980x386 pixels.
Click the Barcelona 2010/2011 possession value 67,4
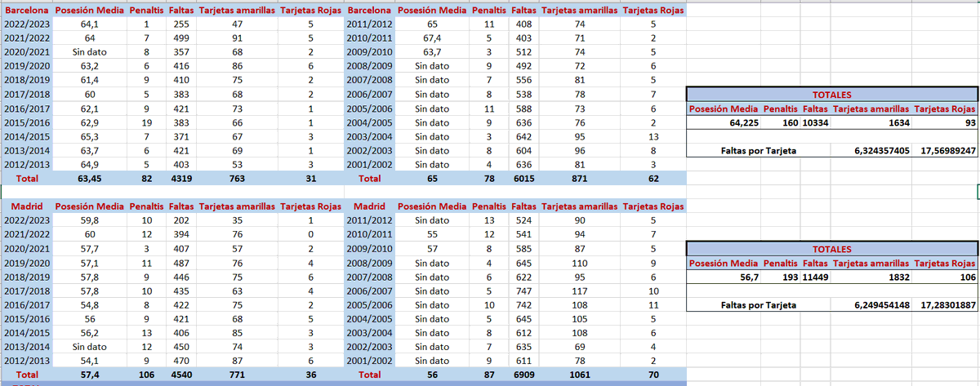pos(433,38)
